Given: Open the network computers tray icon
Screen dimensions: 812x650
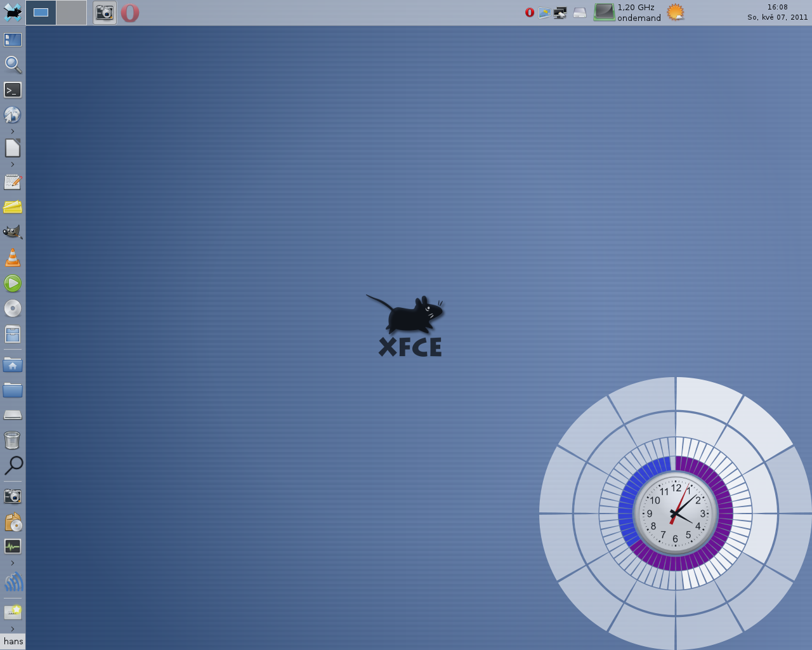Looking at the screenshot, I should [560, 13].
